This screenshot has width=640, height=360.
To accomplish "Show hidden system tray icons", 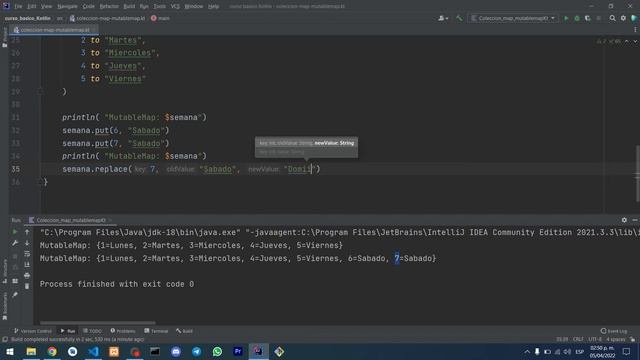I will pyautogui.click(x=527, y=351).
